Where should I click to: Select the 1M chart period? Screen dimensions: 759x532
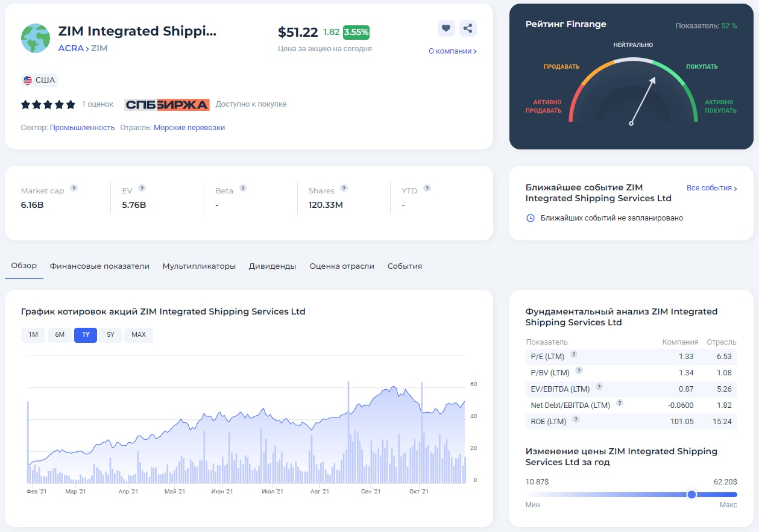(33, 335)
